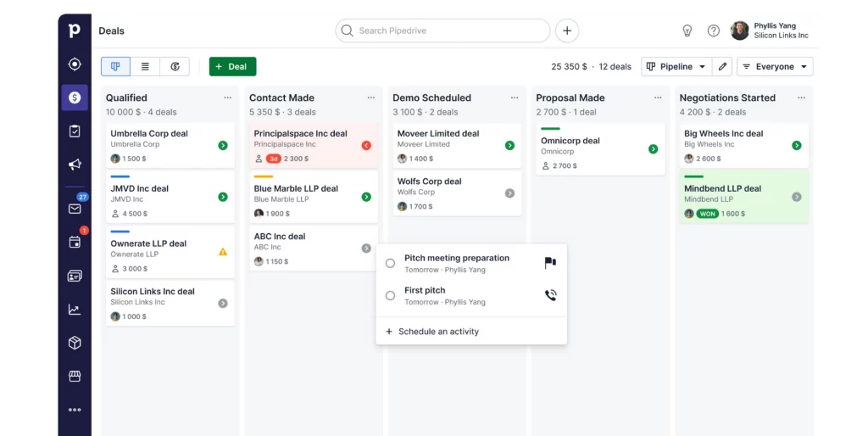This screenshot has height=436, width=868.
Task: Click the First pitch activity title
Action: click(425, 290)
